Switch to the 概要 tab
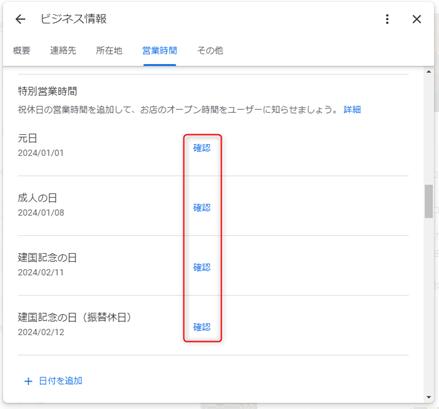 click(22, 51)
